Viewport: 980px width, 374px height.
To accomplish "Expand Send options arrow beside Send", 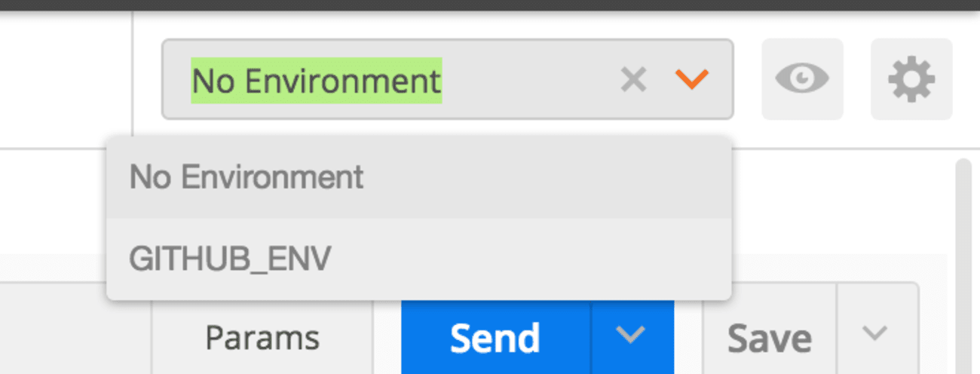I will [632, 337].
